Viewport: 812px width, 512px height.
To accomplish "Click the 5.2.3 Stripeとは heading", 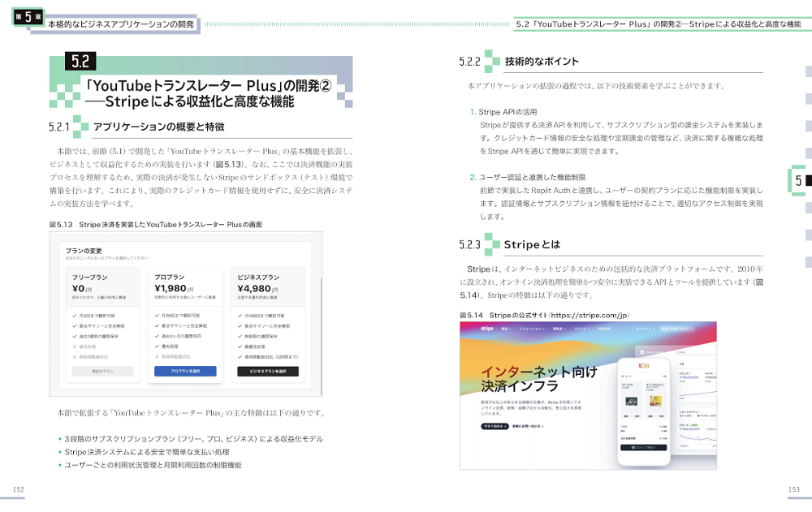I will coord(510,244).
